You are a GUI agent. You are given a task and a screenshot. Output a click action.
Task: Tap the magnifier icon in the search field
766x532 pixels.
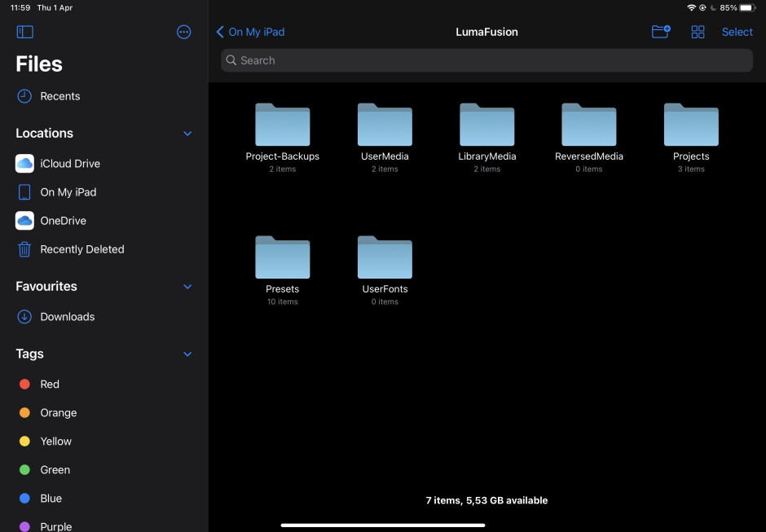pos(231,60)
